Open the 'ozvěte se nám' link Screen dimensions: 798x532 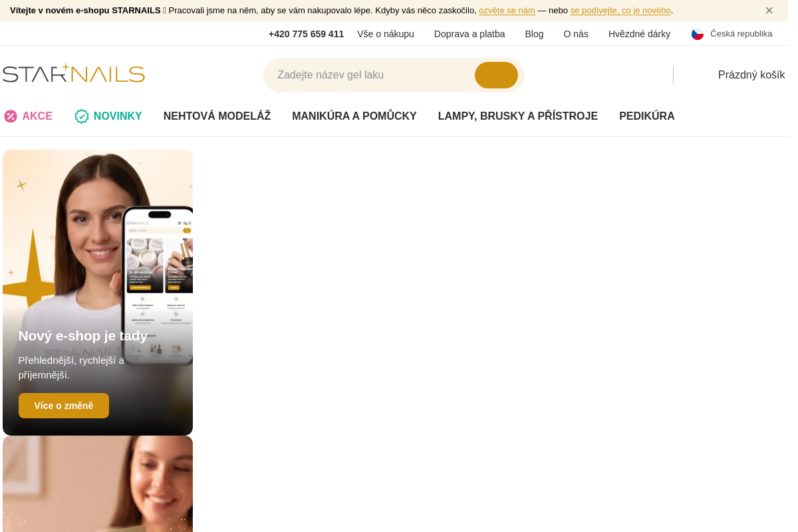pos(507,11)
